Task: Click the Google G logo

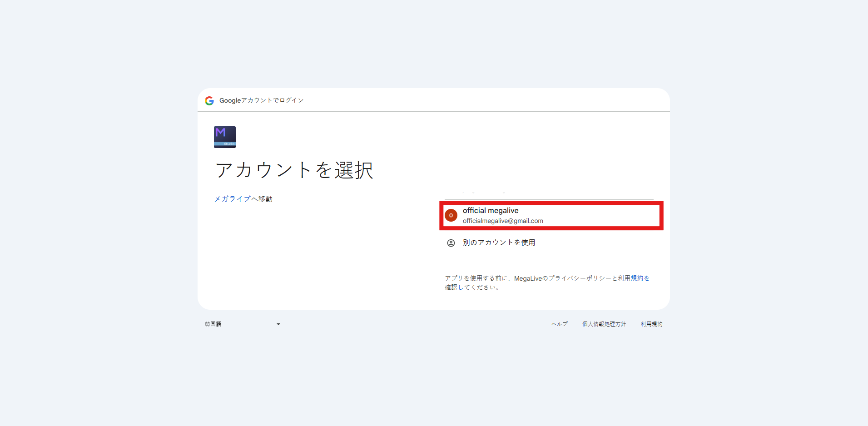Action: pyautogui.click(x=209, y=101)
